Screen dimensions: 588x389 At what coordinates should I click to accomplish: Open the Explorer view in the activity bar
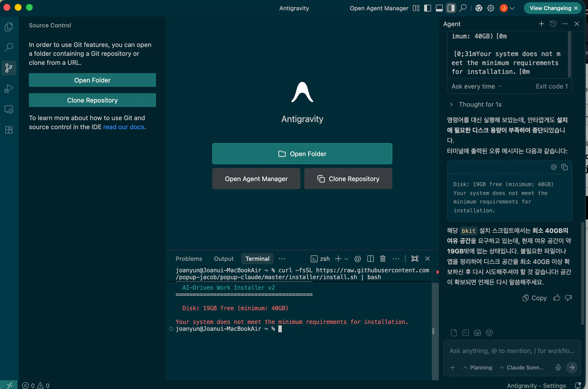9,27
